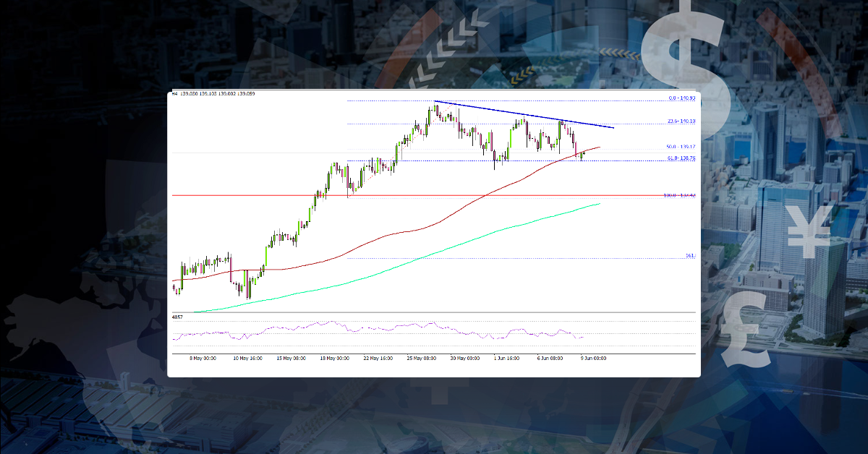Select the 23.6 - 140.10 Fibonacci level label
Image resolution: width=868 pixels, height=454 pixels.
(x=681, y=121)
